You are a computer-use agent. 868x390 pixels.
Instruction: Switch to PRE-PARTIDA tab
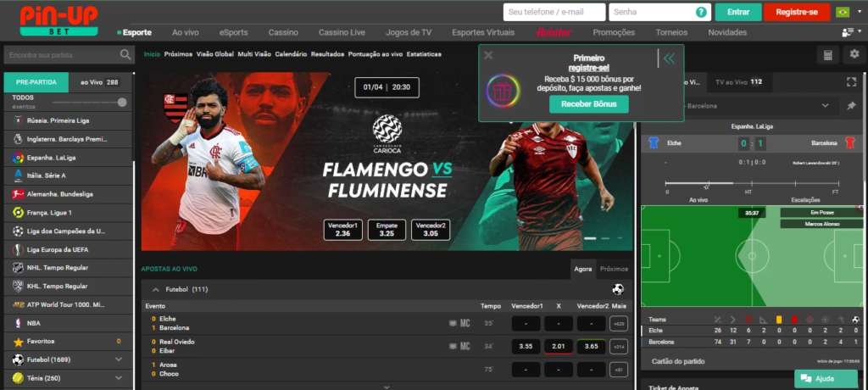coord(36,82)
